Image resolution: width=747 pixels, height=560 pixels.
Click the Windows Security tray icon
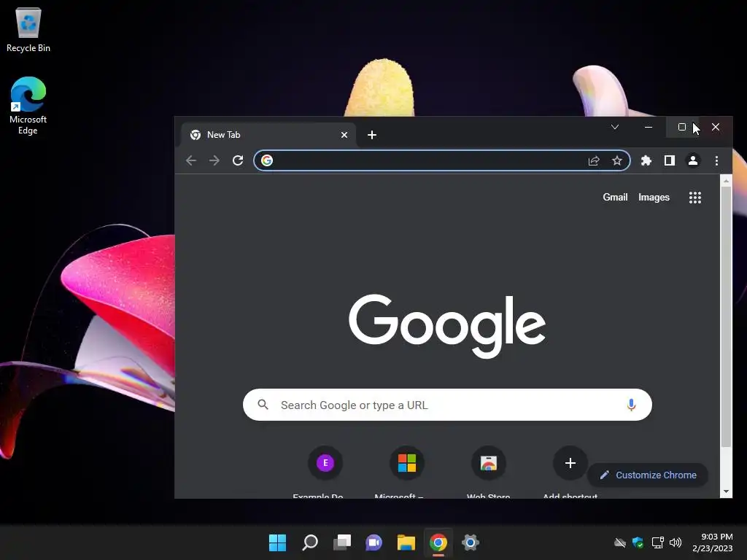click(x=638, y=542)
